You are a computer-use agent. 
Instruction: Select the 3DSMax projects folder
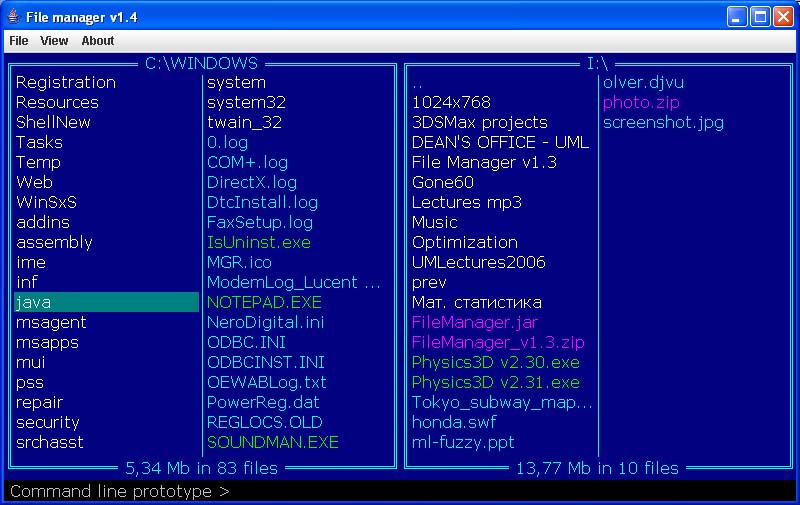click(x=480, y=122)
